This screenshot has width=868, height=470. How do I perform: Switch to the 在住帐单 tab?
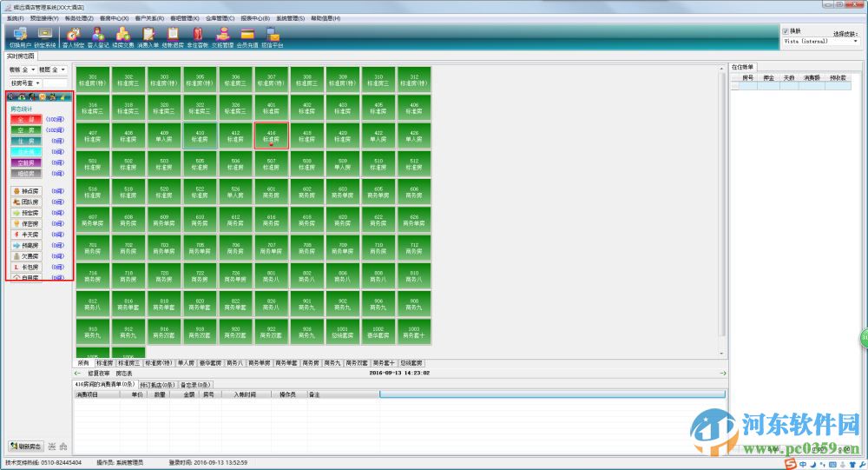pyautogui.click(x=742, y=67)
